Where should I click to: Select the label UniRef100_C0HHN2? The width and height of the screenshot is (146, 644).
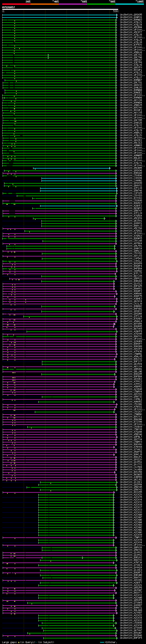coord(131,181)
